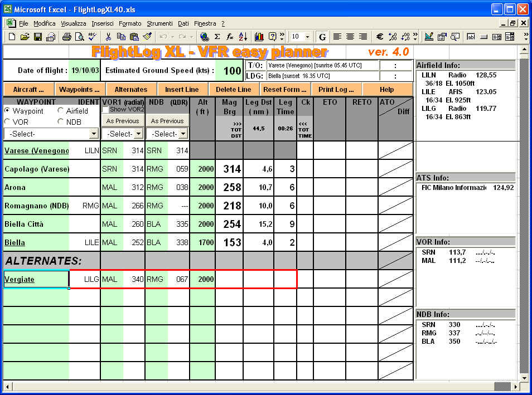
Task: Select the NDB radio button
Action: 60,121
